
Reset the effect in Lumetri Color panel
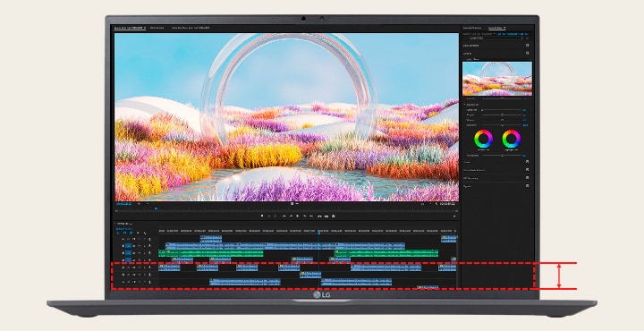click(528, 38)
